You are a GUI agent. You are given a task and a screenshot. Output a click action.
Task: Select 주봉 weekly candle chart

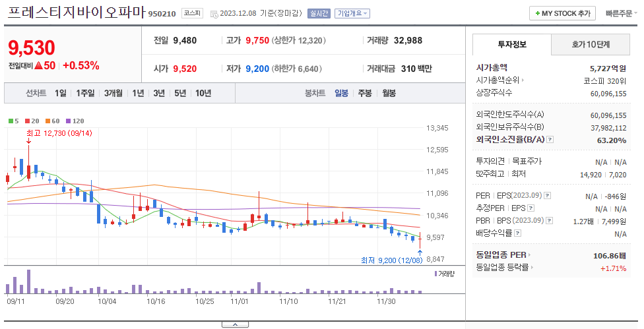click(365, 93)
